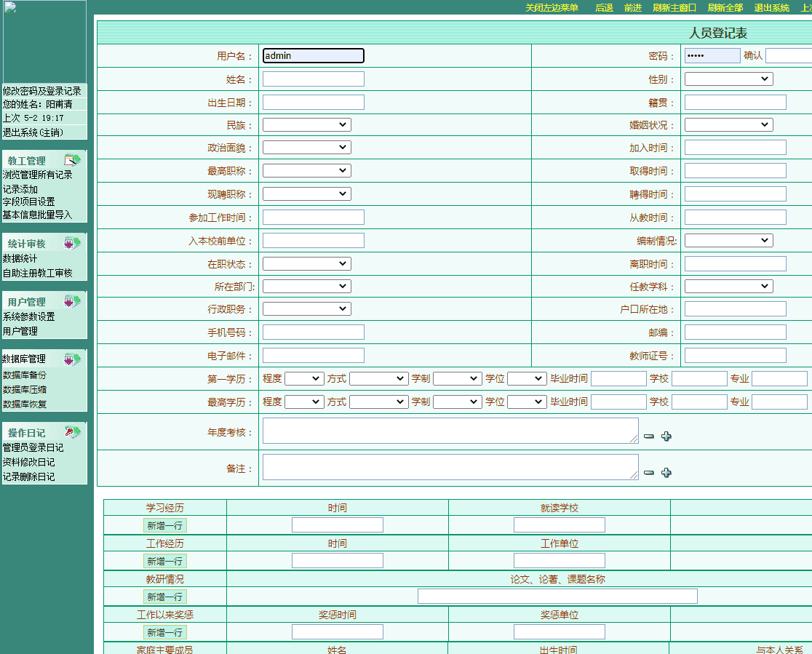Open 数据库备份 link in sidebar
812x654 pixels.
(x=25, y=375)
